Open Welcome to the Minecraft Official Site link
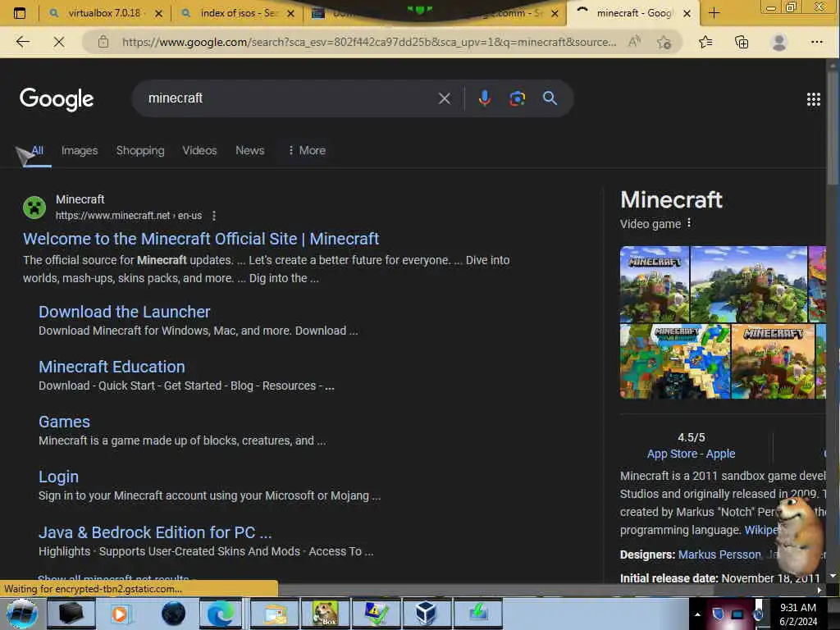The height and width of the screenshot is (630, 840). [201, 239]
